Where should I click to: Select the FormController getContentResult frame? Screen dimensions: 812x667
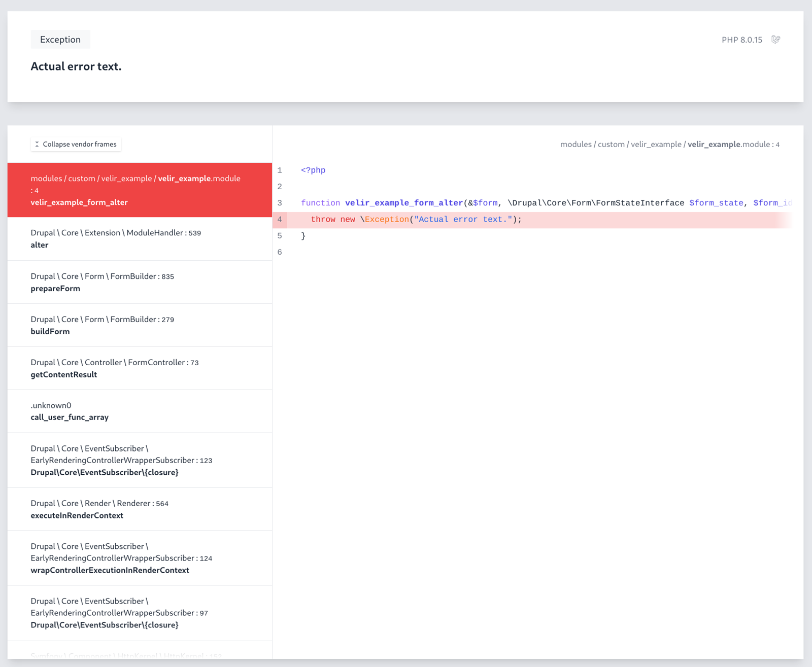click(140, 368)
